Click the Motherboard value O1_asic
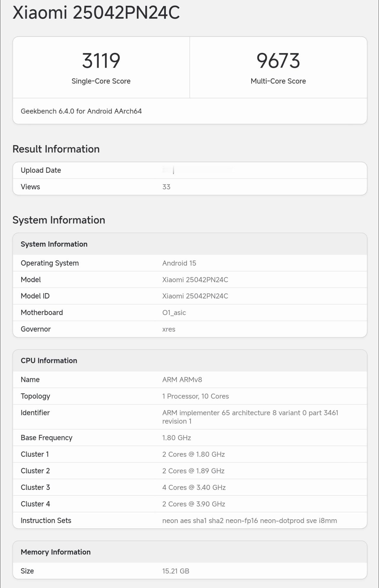 click(x=174, y=313)
